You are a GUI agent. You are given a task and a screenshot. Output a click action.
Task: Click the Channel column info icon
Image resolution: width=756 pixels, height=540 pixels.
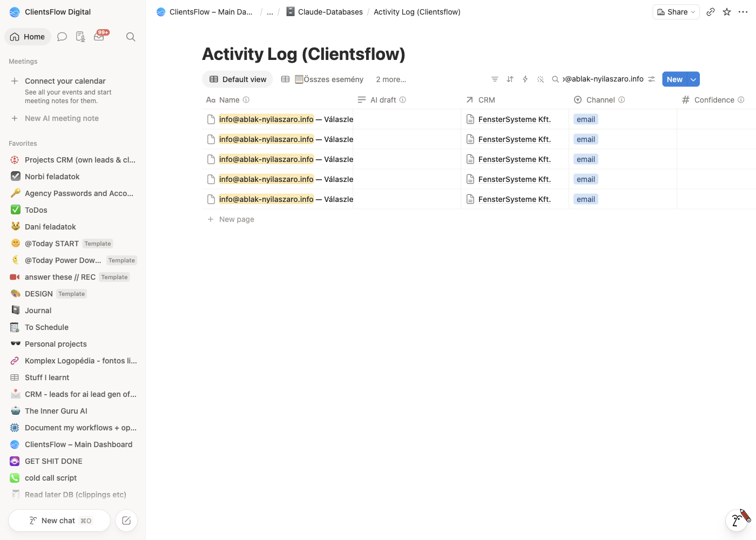click(x=622, y=100)
